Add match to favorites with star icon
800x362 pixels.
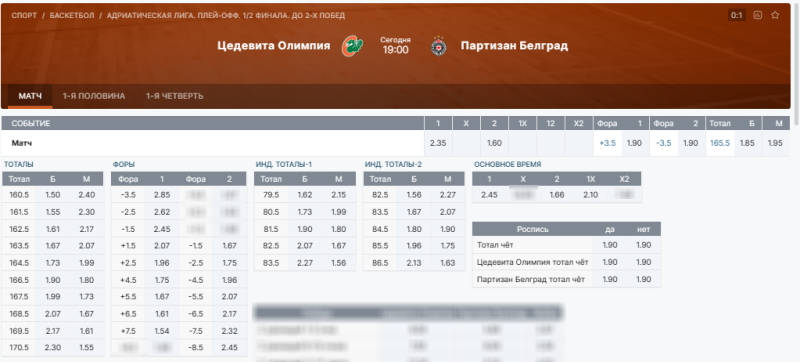point(775,15)
